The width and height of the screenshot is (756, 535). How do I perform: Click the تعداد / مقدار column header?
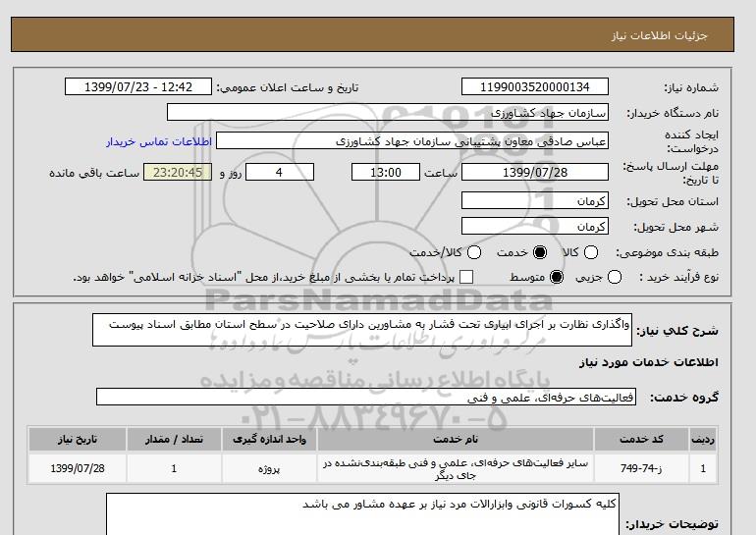point(174,439)
